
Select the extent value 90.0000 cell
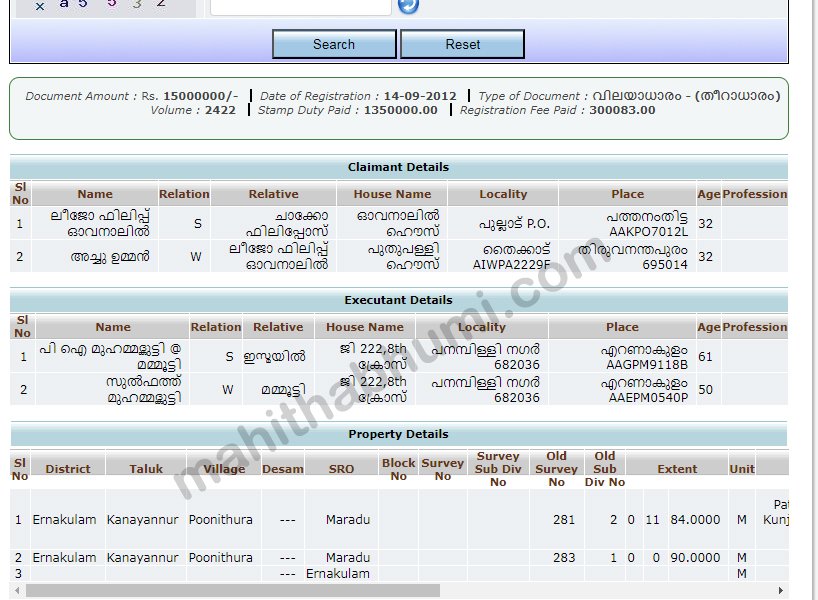pyautogui.click(x=695, y=558)
